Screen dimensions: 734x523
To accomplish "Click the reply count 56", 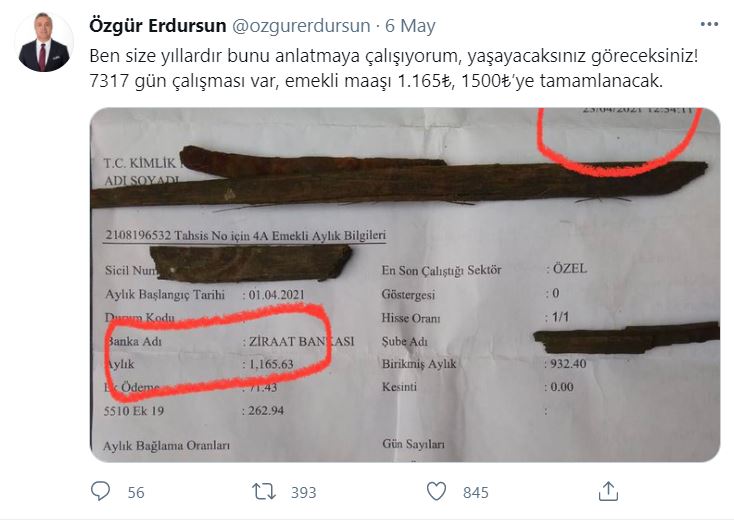I will (x=136, y=493).
